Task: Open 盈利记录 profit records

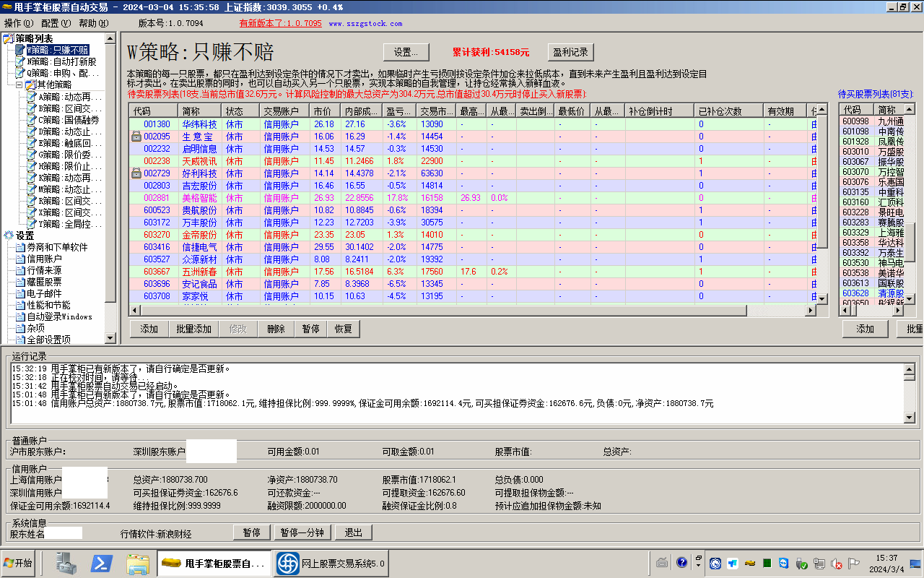Action: (570, 52)
